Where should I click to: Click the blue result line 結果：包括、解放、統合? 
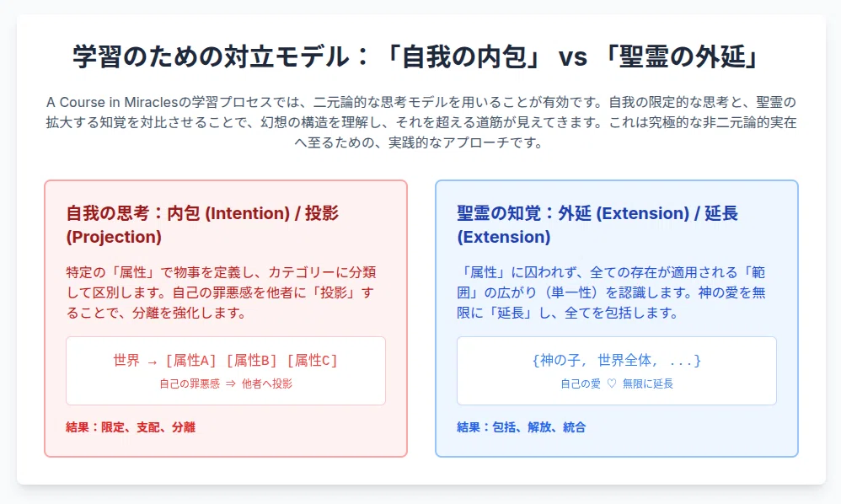(x=522, y=427)
